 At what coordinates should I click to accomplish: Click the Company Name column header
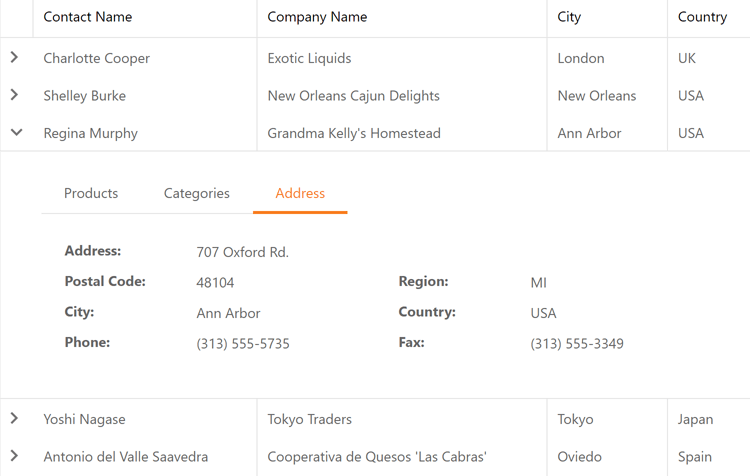[317, 17]
